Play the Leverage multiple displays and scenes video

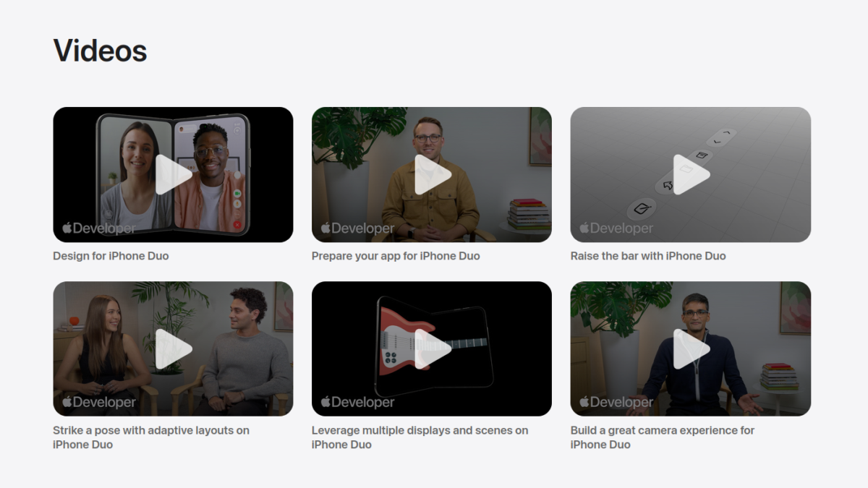432,348
